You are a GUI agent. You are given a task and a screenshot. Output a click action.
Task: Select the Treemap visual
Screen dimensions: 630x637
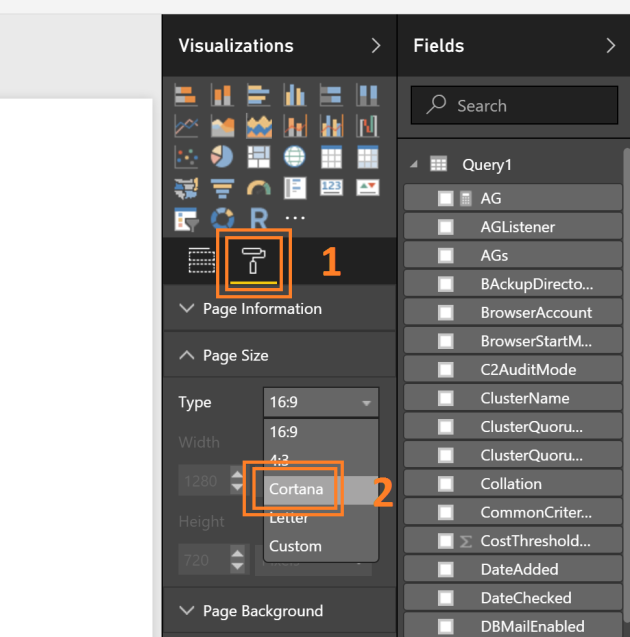pos(258,157)
